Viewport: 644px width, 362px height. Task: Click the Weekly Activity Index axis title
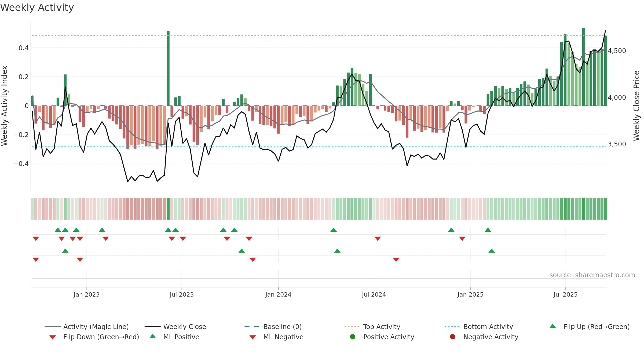click(x=4, y=106)
